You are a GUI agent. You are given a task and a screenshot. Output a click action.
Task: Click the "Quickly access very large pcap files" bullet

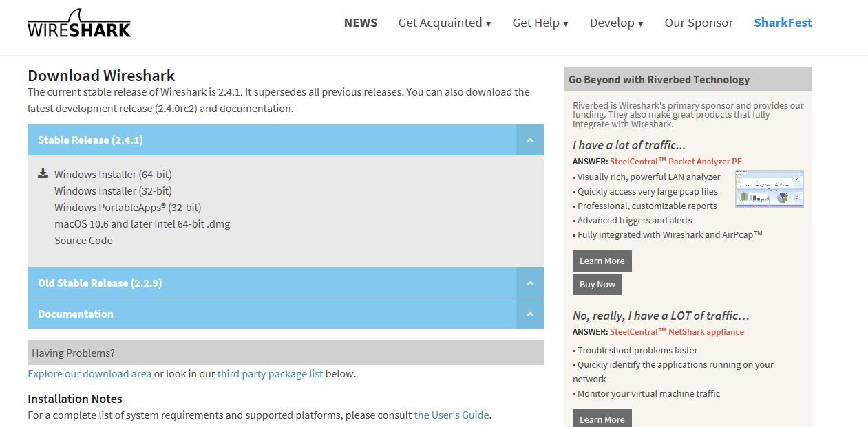click(x=645, y=191)
